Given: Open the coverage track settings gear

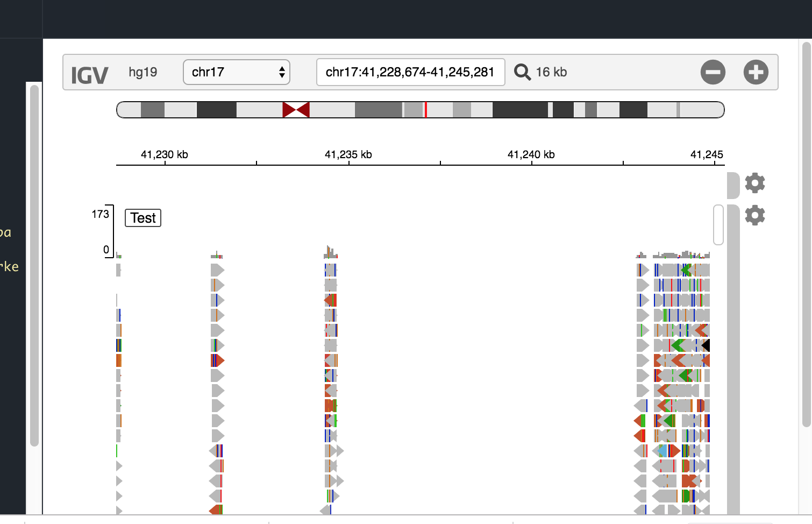Looking at the screenshot, I should pos(755,183).
